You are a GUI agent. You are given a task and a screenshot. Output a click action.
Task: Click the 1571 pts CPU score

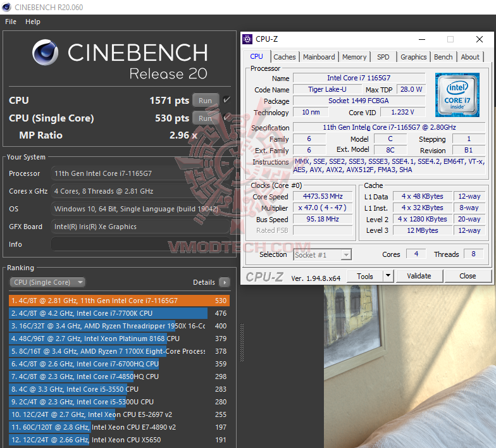(170, 101)
